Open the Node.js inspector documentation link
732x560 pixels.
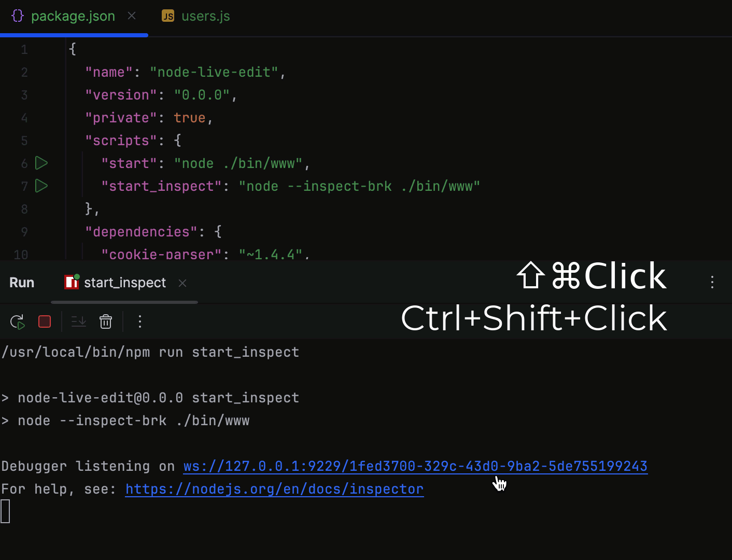(274, 488)
